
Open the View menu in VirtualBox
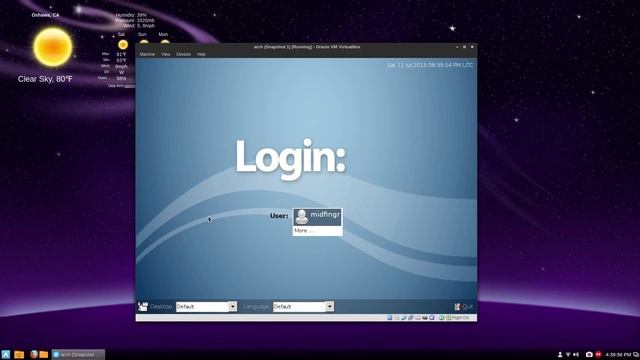(165, 54)
